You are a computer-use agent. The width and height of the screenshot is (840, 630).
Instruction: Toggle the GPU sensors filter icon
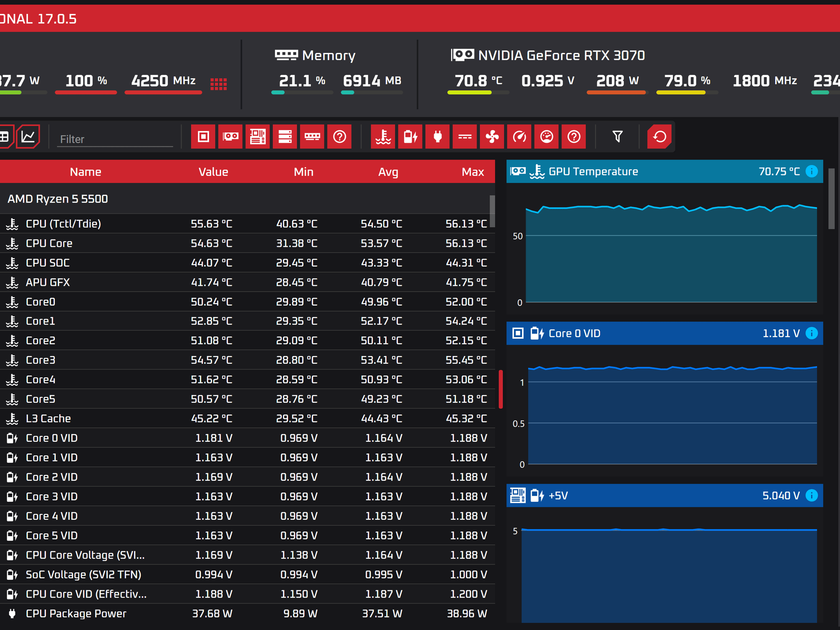pos(231,137)
